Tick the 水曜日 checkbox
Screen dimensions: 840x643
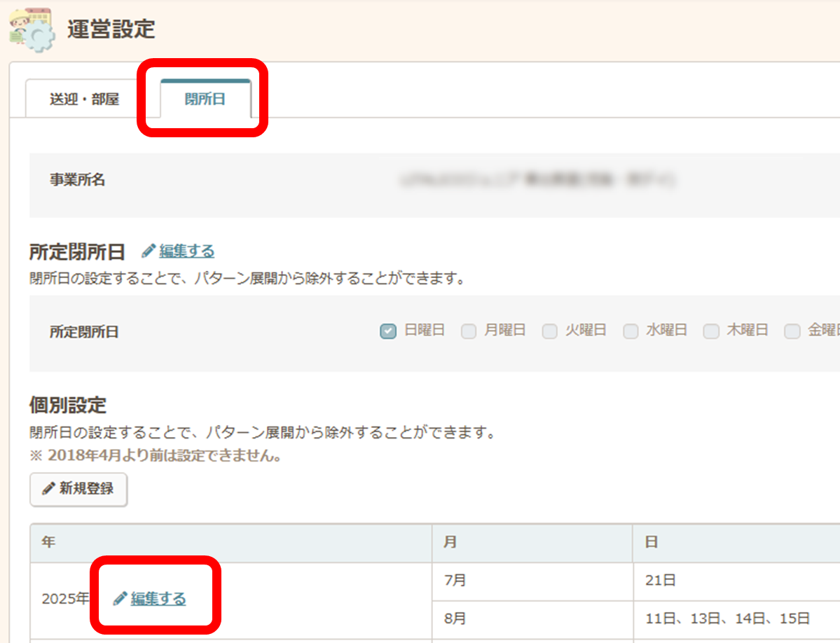[631, 331]
